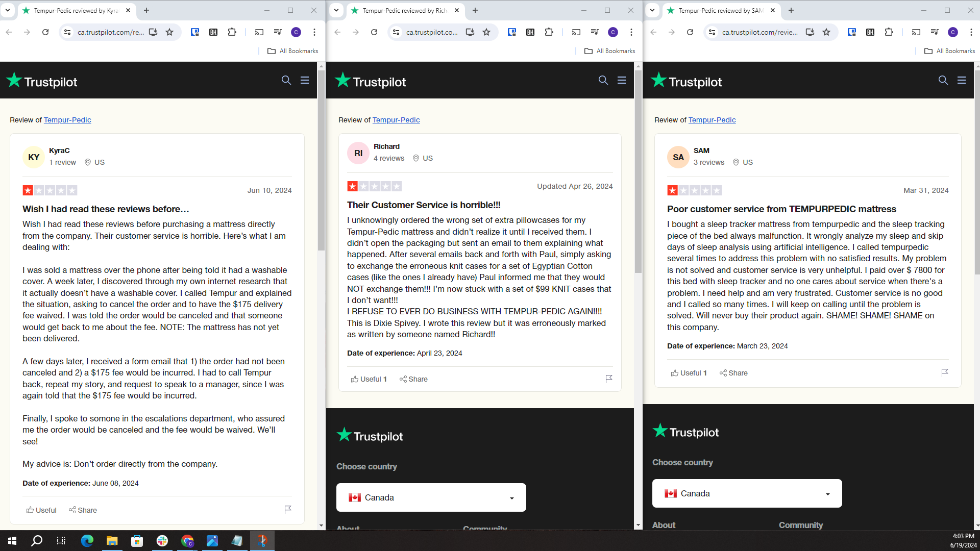Bookmark the page with the star in the left window
The width and height of the screenshot is (980, 551).
pos(169,32)
